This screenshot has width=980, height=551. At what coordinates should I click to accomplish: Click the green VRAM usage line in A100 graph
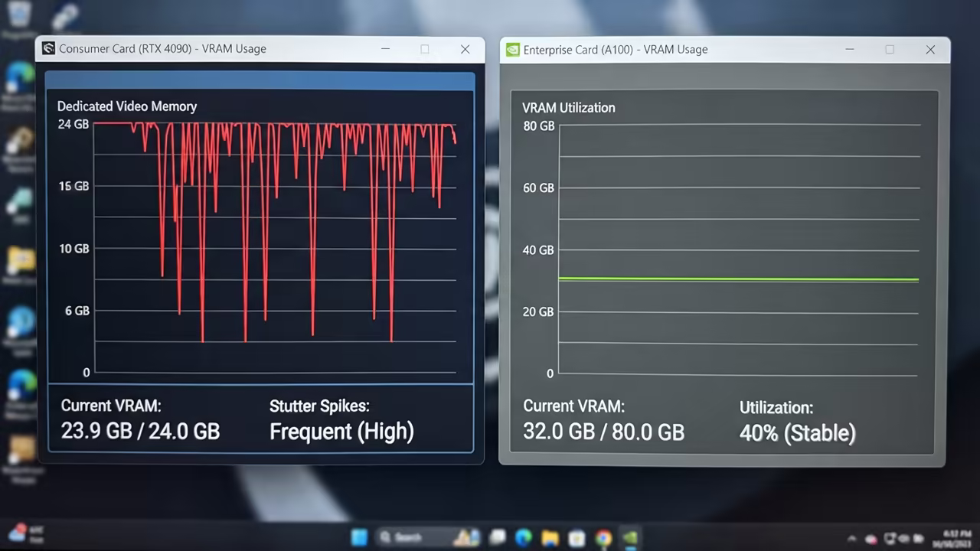pos(739,279)
